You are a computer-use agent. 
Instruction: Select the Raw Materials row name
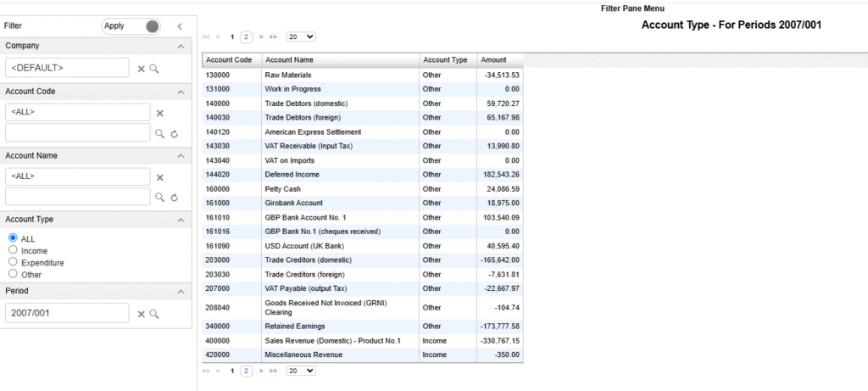point(288,75)
